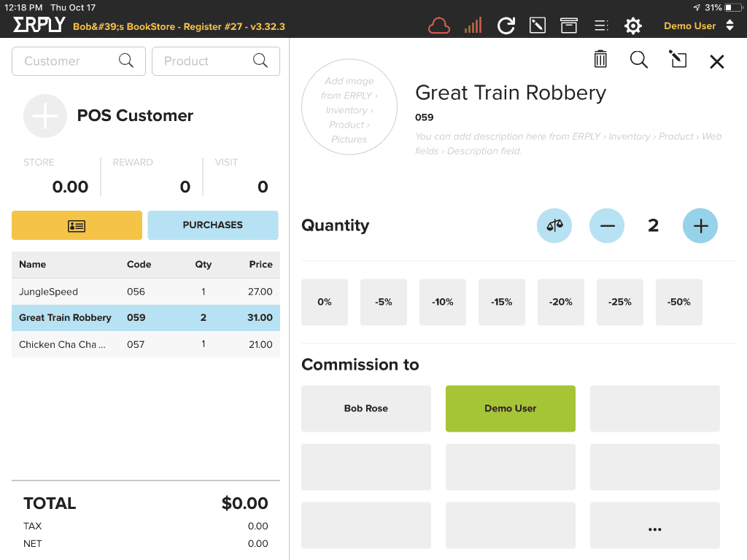Screen dimensions: 747x560
Task: Weigh the product using the scale icon
Action: (x=554, y=225)
